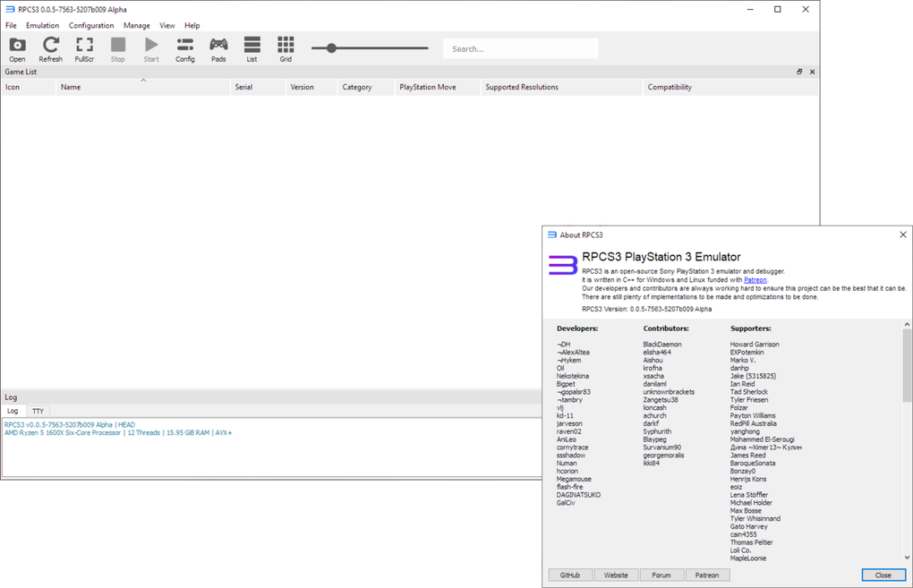Image resolution: width=913 pixels, height=588 pixels.
Task: Switch to List view mode
Action: coord(252,49)
